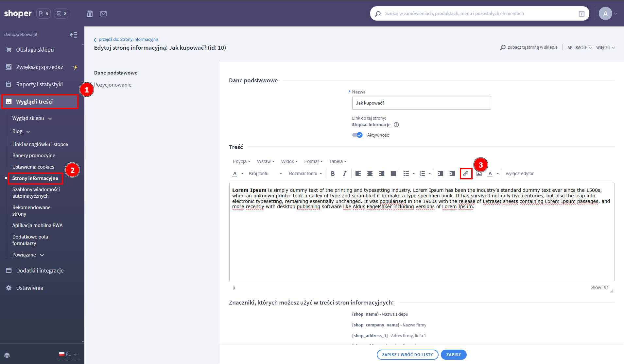This screenshot has height=364, width=624.
Task: Click the ZAPISZ button
Action: click(x=453, y=355)
